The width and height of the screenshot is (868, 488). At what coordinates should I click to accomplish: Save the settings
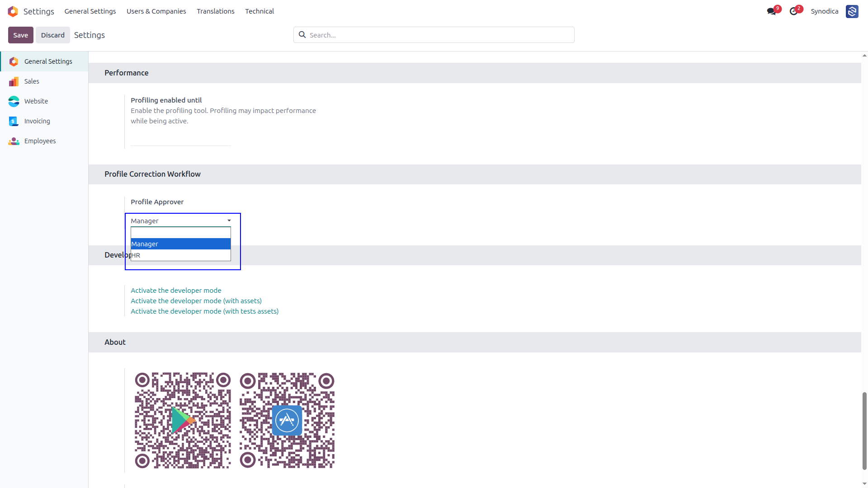[x=21, y=35]
